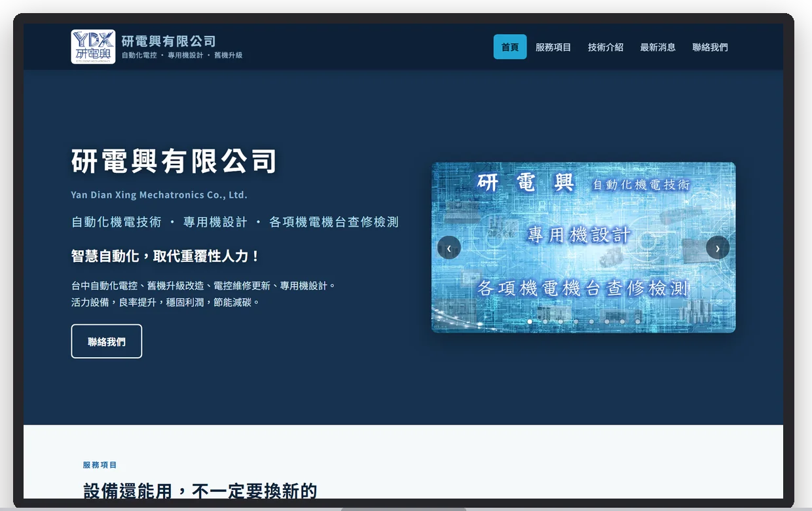Open 技術介紹 menu item
The width and height of the screenshot is (812, 511).
[x=606, y=47]
